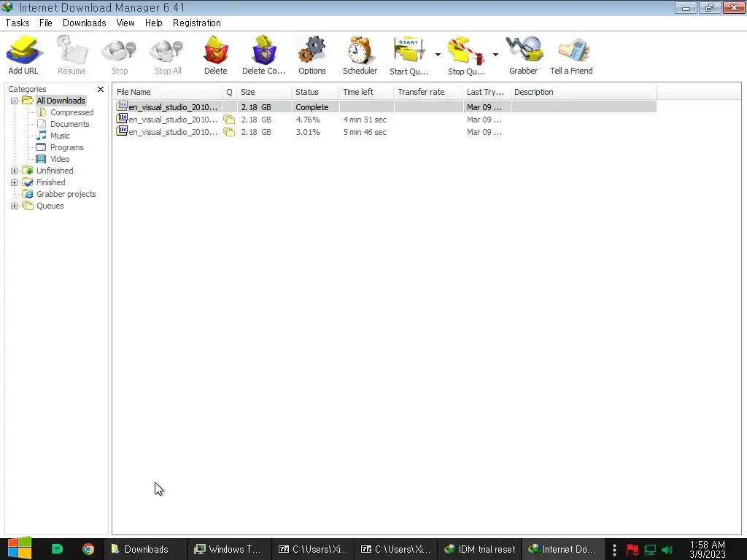Screen dimensions: 747x560
Task: Click the '4 min 51 sec' time cell
Action: point(365,120)
